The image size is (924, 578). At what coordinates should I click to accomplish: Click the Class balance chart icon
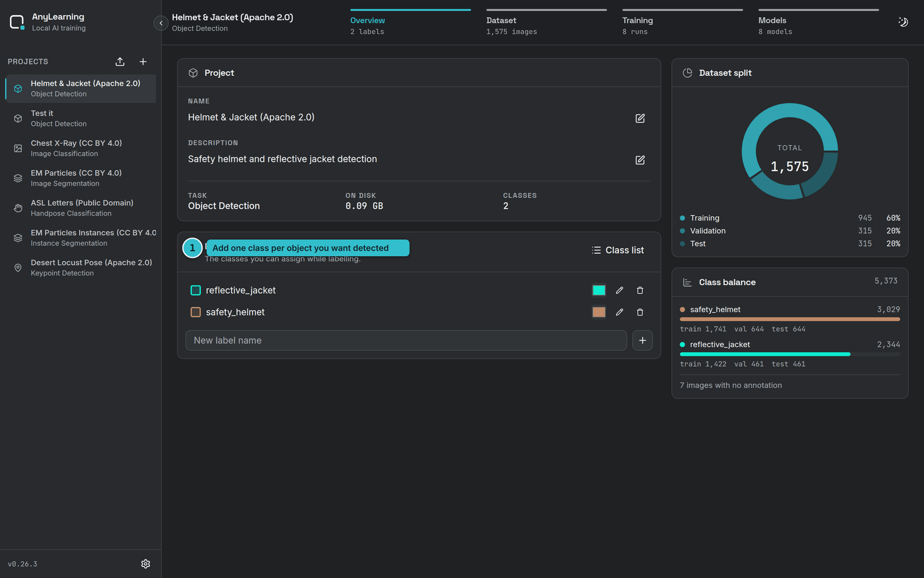pos(687,282)
